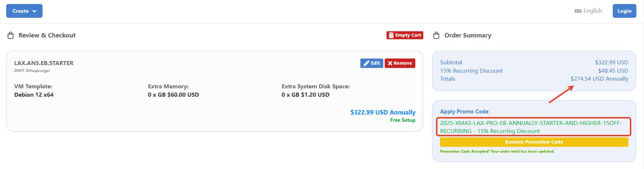Click the Promotion Code Accepted message
The image size is (644, 169).
click(x=497, y=151)
